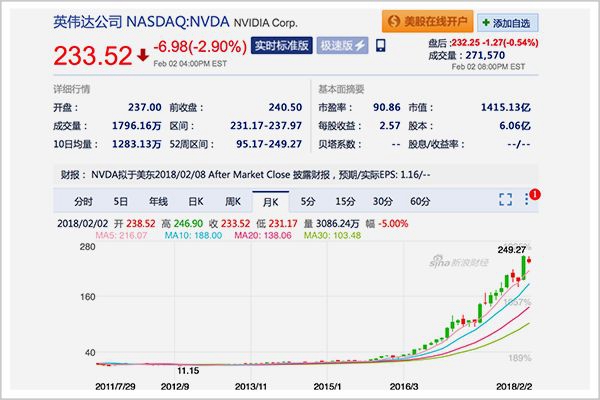Screen dimensions: 600x400
Task: Click the 英伟达公司 NASDAQ:NVDA title
Action: pos(141,22)
